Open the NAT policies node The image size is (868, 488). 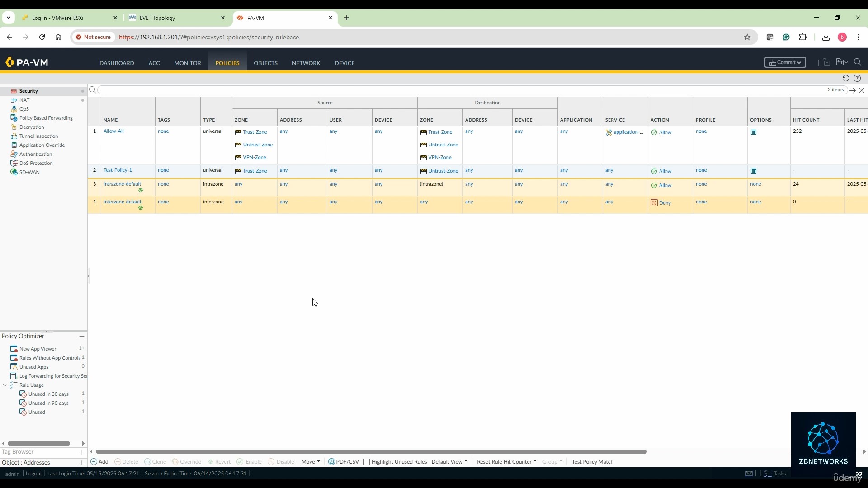coord(24,100)
